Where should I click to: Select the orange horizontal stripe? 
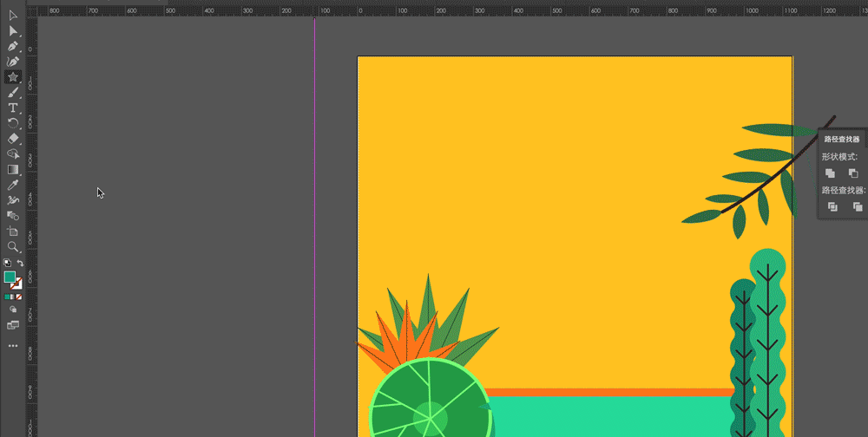609,392
